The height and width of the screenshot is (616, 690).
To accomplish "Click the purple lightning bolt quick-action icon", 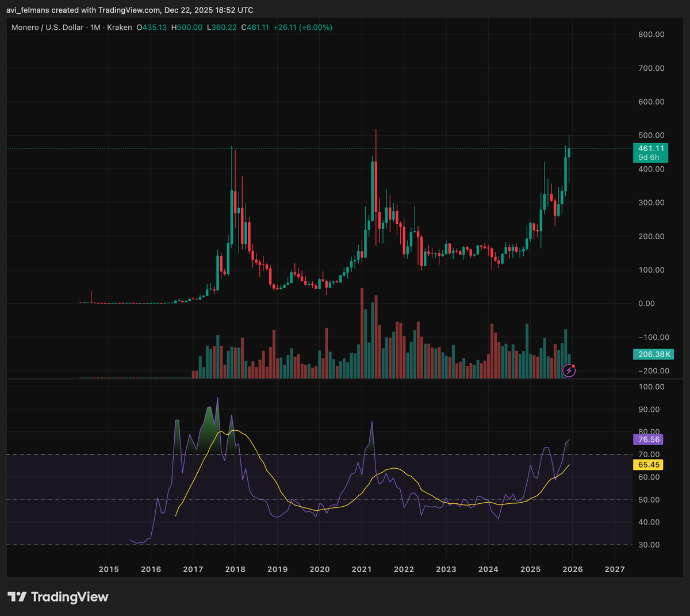I will click(568, 370).
